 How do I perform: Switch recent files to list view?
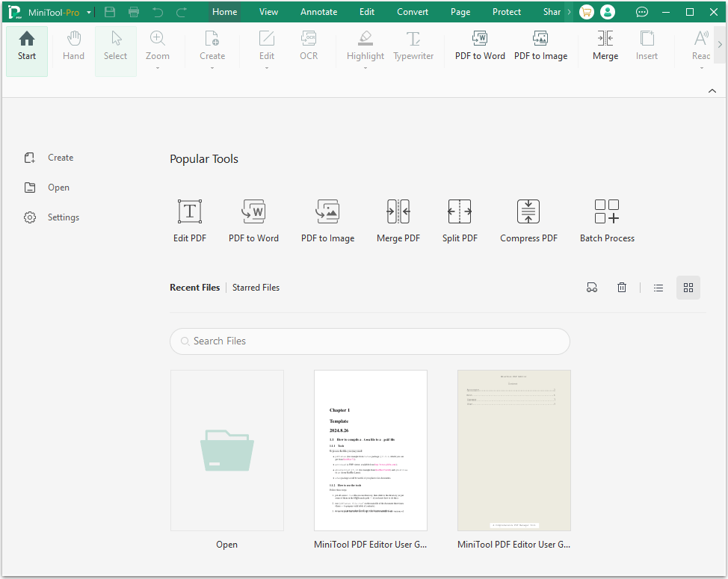pos(658,288)
